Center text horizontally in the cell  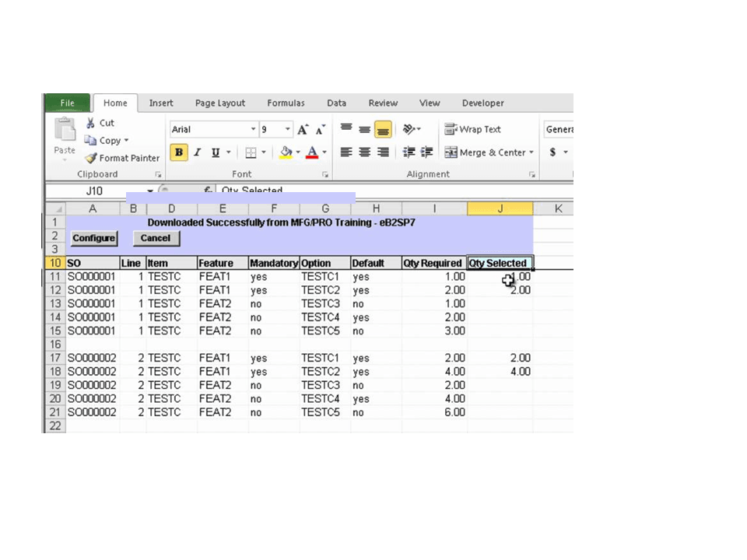364,152
